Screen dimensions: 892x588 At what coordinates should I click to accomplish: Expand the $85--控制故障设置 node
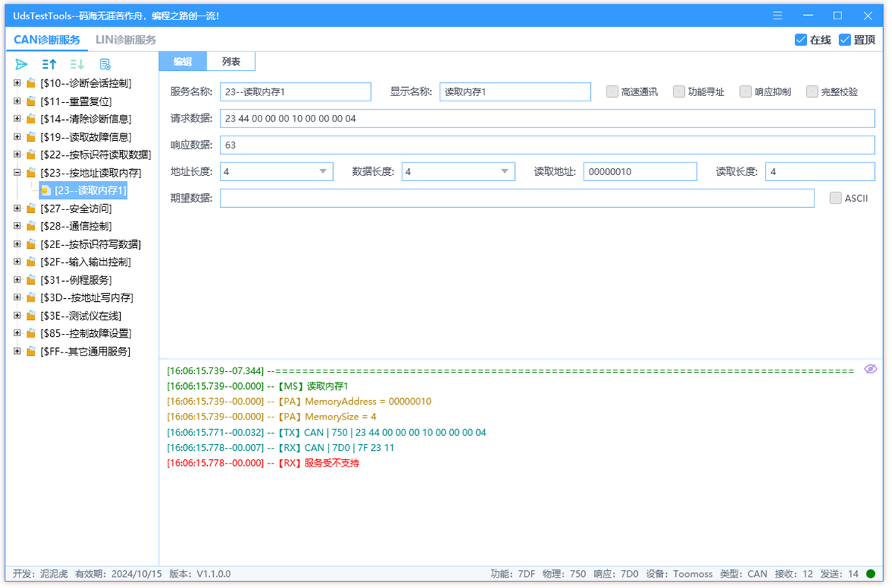point(17,333)
